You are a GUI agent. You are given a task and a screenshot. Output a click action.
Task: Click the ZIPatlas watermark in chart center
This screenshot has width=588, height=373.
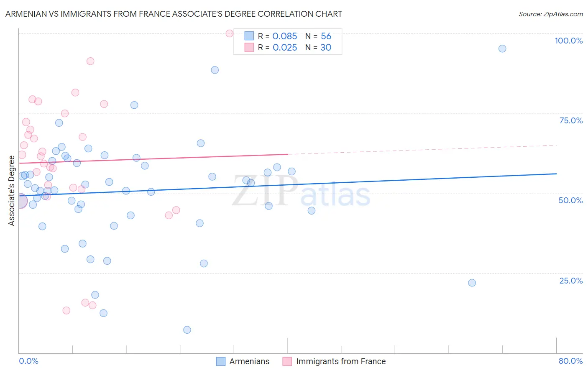pos(301,192)
